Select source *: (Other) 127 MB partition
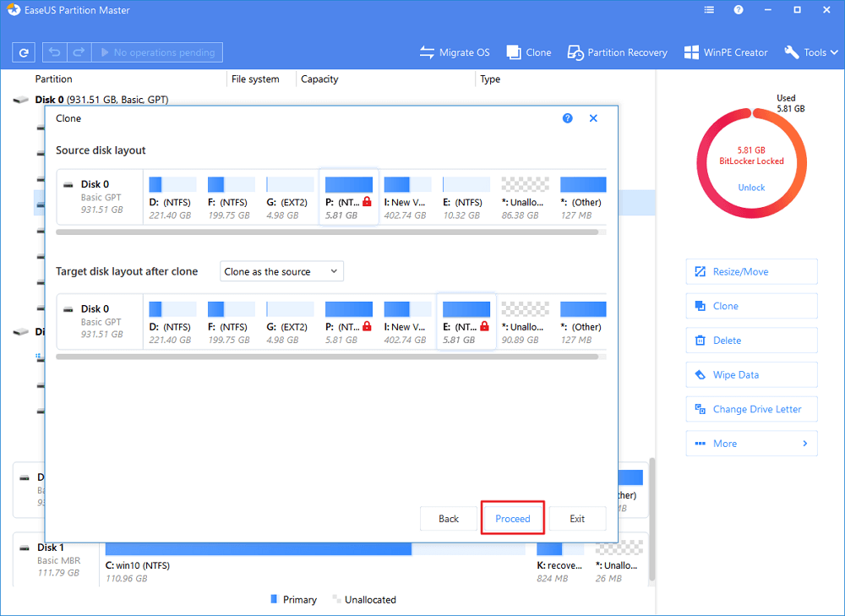Screen dimensions: 845x616 (x=582, y=198)
